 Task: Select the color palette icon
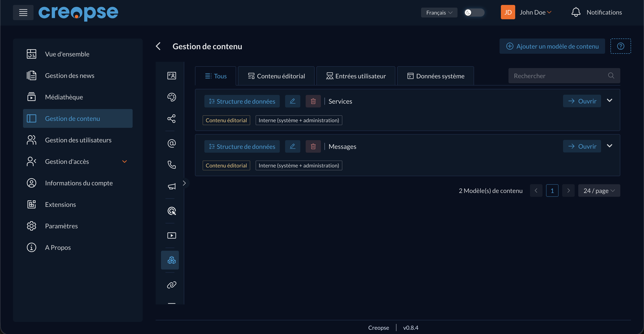pos(172,97)
